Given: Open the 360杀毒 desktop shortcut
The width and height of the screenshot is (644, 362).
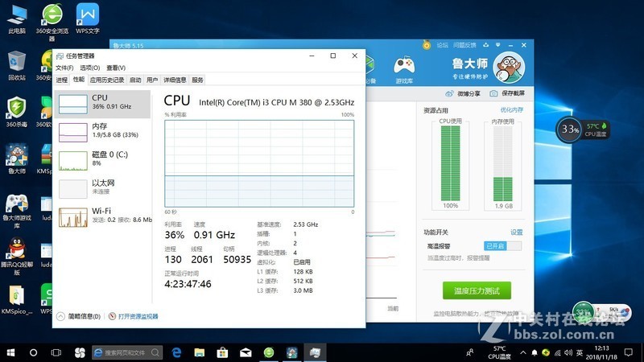Looking at the screenshot, I should [x=17, y=112].
